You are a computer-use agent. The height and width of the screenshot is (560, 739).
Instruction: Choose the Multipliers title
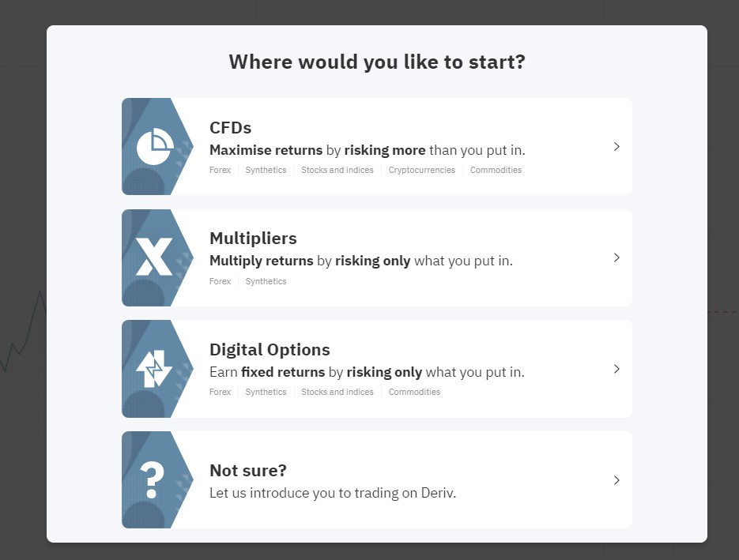pyautogui.click(x=253, y=239)
